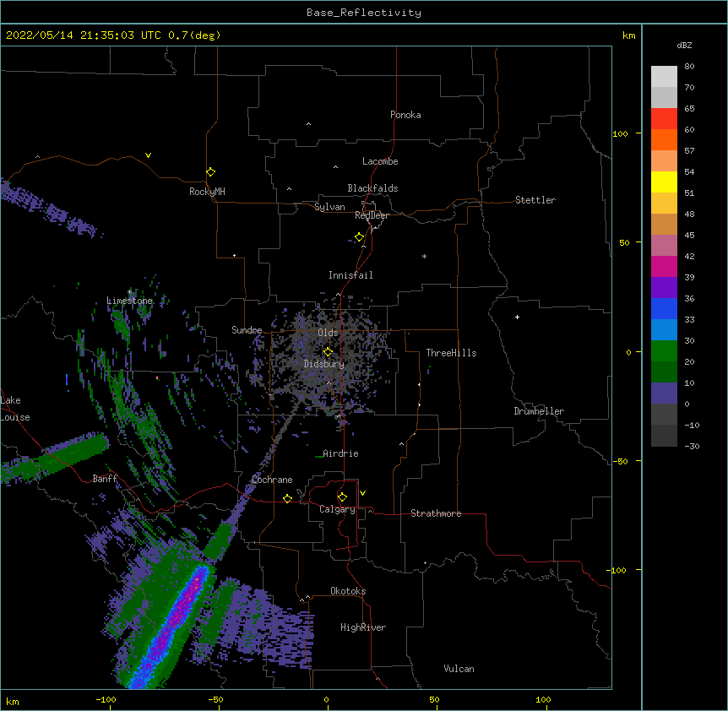Click the Didsbury town label
This screenshot has height=711, width=728.
324,364
